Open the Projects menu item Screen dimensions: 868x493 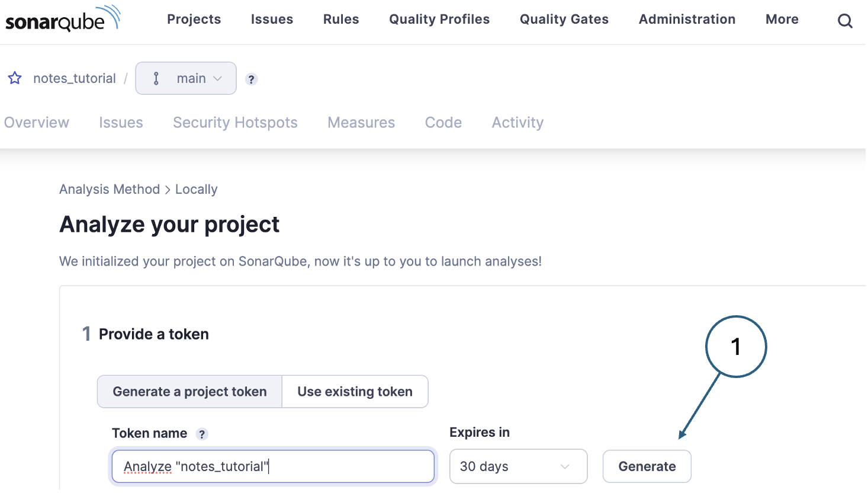[194, 19]
